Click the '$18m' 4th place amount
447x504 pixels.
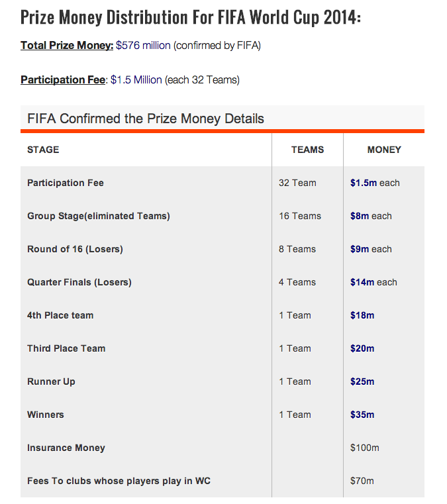362,315
